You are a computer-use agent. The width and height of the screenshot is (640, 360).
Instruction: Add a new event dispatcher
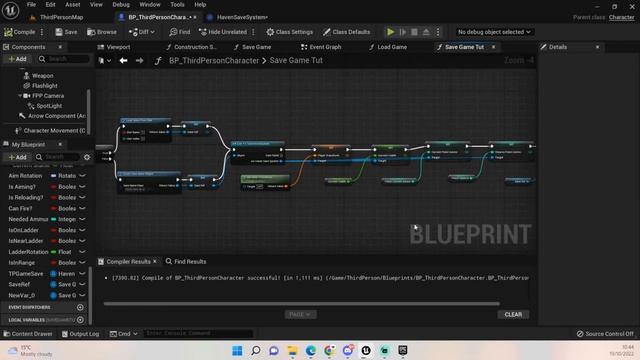click(x=80, y=307)
